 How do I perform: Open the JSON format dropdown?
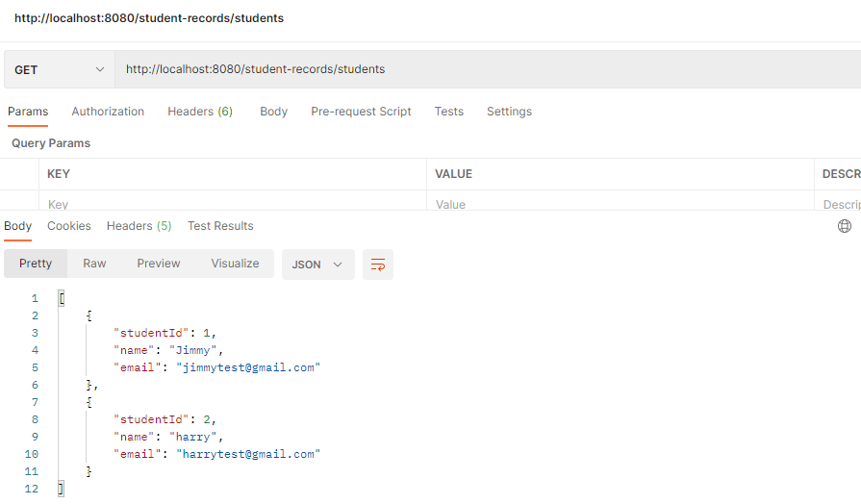[317, 265]
